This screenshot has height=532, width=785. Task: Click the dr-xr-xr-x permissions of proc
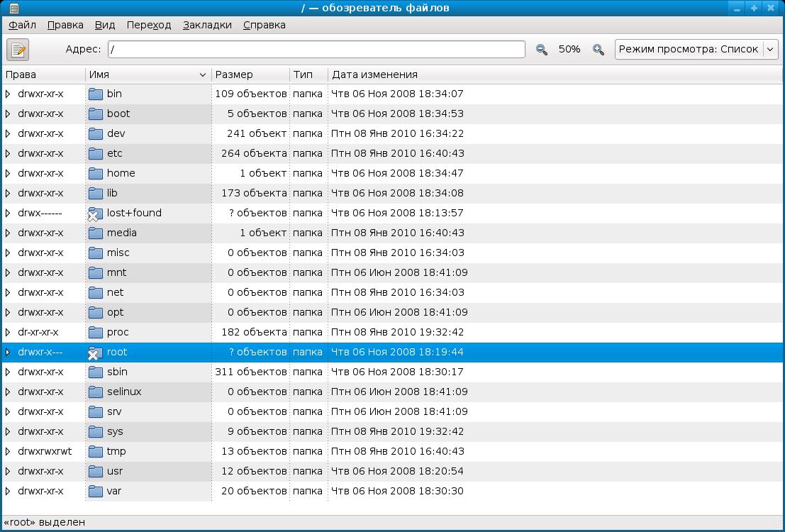tap(38, 332)
